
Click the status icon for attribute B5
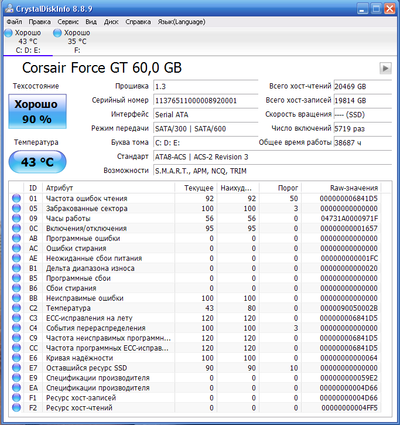click(x=16, y=278)
